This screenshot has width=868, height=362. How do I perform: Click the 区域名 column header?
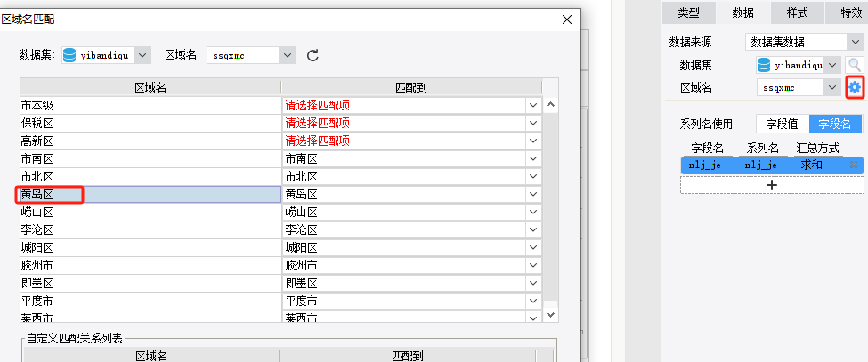[x=150, y=87]
